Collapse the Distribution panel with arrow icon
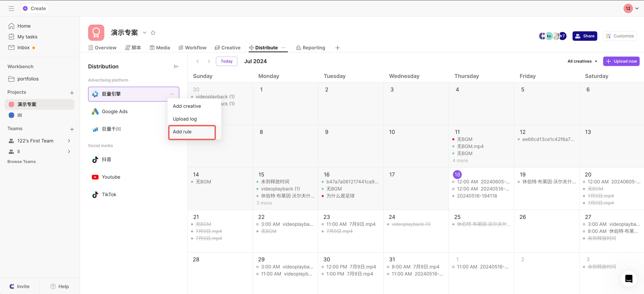Image resolution: width=644 pixels, height=294 pixels. click(176, 66)
